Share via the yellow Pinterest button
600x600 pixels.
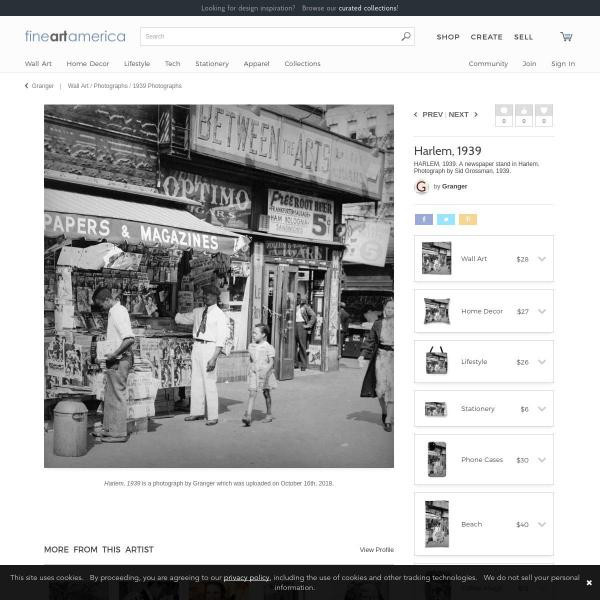467,219
